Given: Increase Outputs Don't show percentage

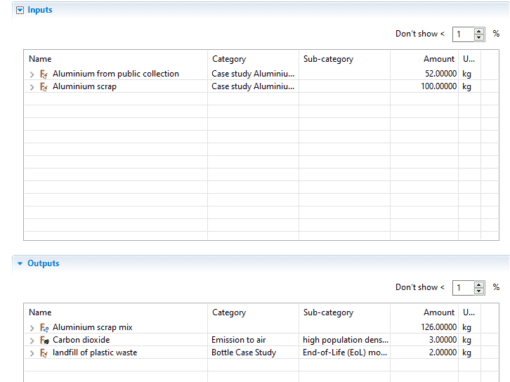Looking at the screenshot, I should [x=479, y=285].
